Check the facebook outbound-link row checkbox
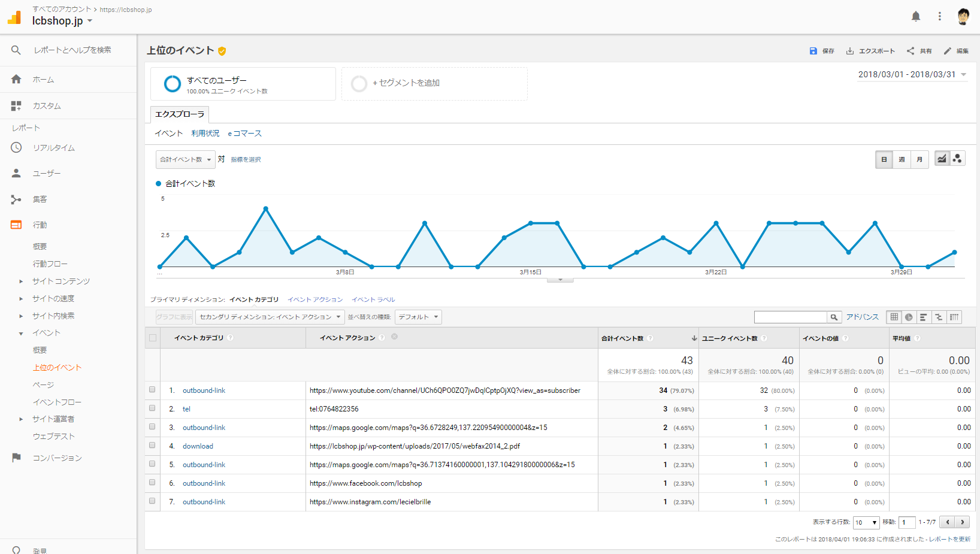 point(152,483)
